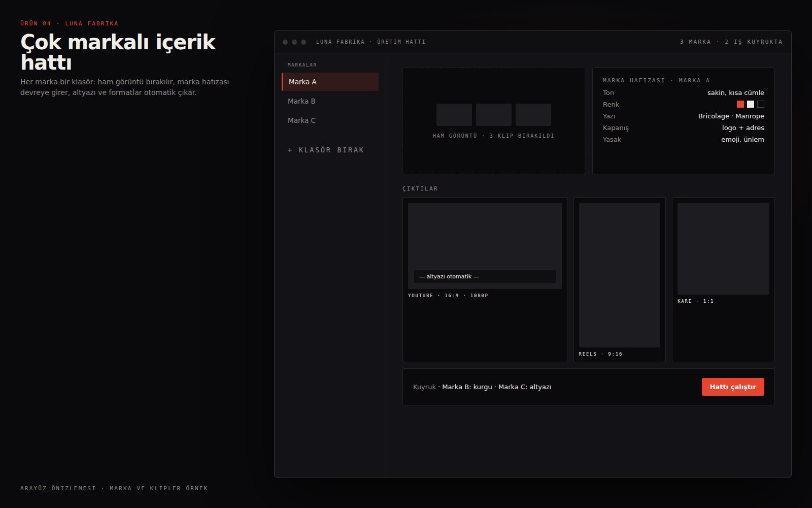The height and width of the screenshot is (508, 812).
Task: Click the "ARAYÜZ ÖNİZLEMESİ" footer note
Action: (58, 488)
